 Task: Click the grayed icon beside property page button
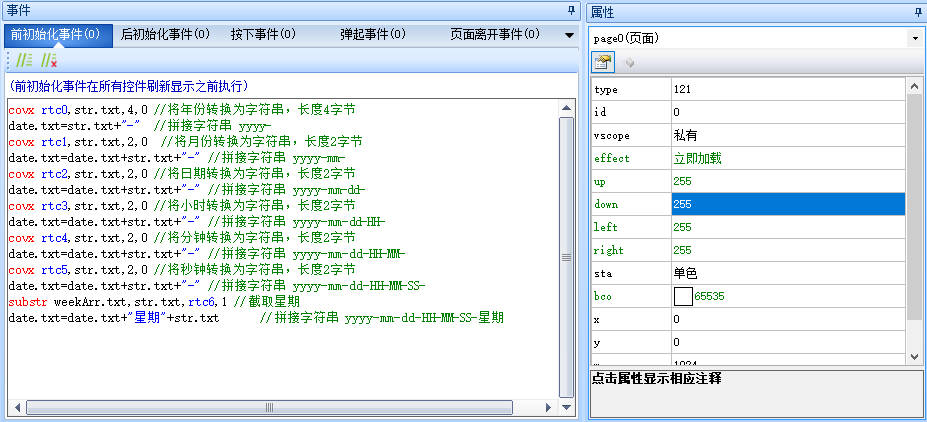pos(629,61)
